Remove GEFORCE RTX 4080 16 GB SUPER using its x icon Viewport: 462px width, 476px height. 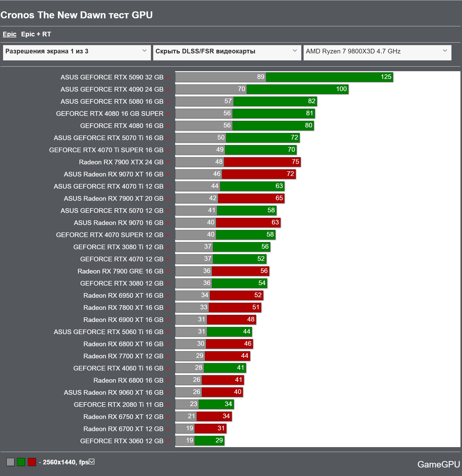168,114
